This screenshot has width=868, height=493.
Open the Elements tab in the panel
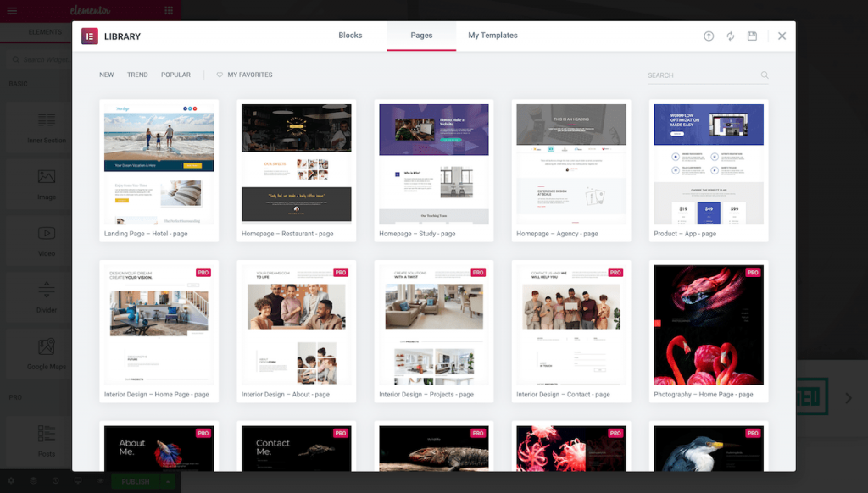[x=45, y=32]
